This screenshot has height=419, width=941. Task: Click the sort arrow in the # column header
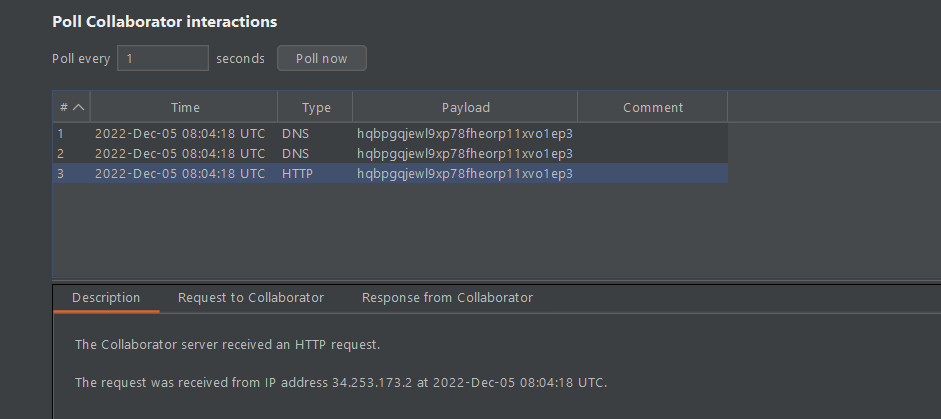click(79, 108)
